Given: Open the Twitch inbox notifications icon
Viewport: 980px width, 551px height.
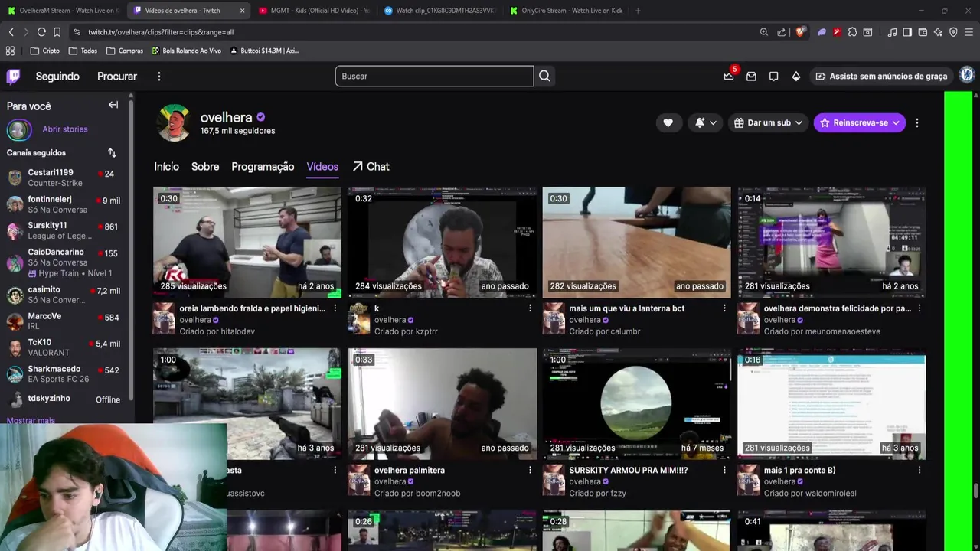Looking at the screenshot, I should coord(751,76).
